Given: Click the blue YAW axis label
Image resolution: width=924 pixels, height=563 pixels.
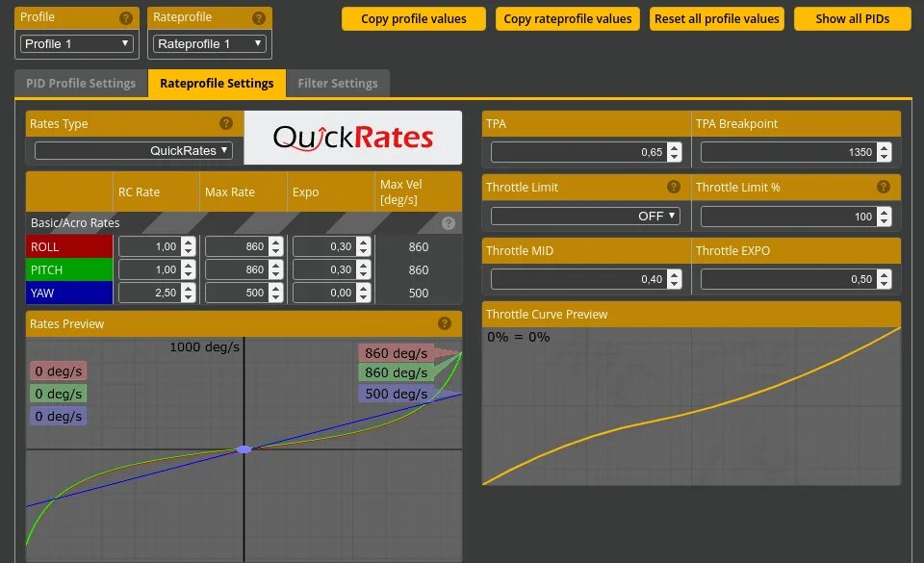Looking at the screenshot, I should (x=69, y=293).
